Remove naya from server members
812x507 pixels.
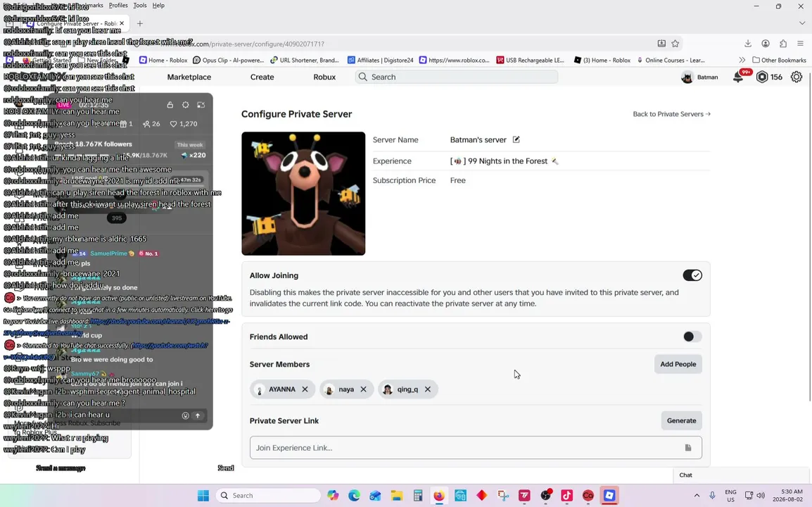click(x=364, y=389)
